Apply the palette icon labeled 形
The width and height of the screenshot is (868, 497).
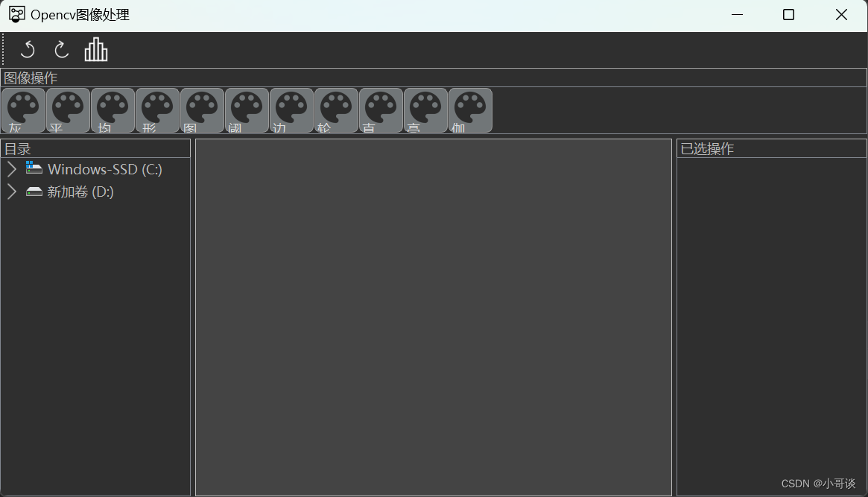(x=158, y=111)
